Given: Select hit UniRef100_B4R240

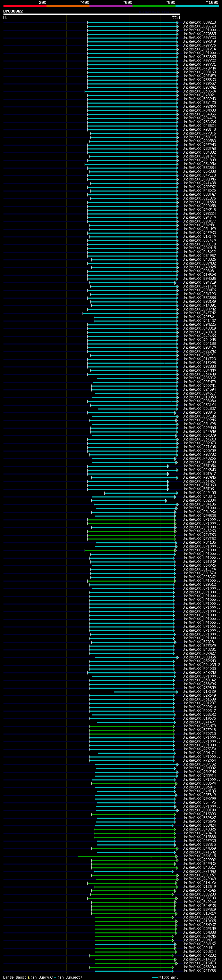Looking at the screenshot, I should 199,902.
